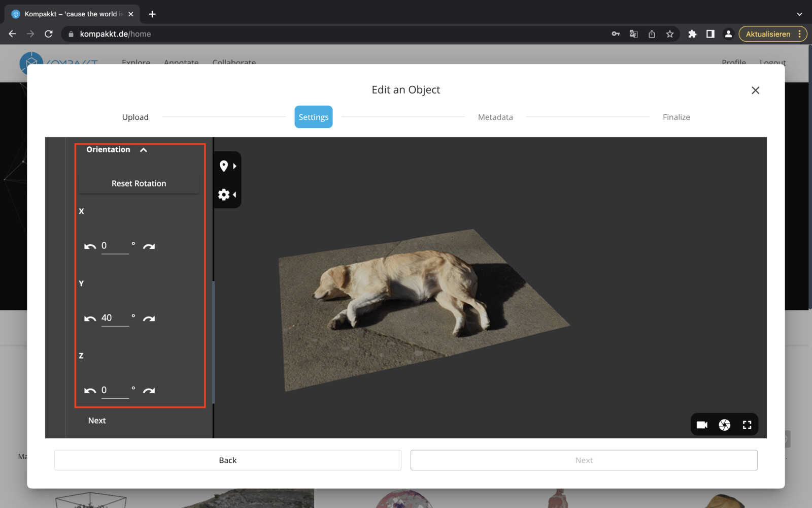Toggle the browser side panel
This screenshot has width=812, height=508.
pyautogui.click(x=710, y=34)
